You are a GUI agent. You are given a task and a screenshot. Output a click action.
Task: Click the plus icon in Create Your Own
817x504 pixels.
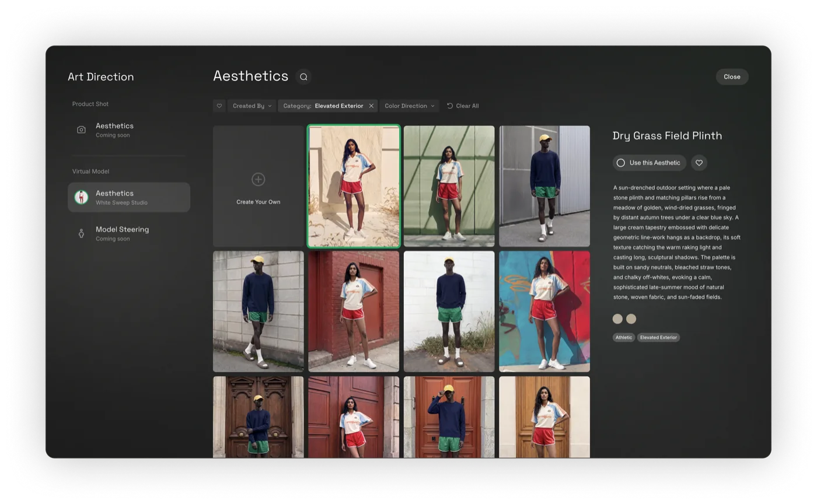pyautogui.click(x=259, y=179)
